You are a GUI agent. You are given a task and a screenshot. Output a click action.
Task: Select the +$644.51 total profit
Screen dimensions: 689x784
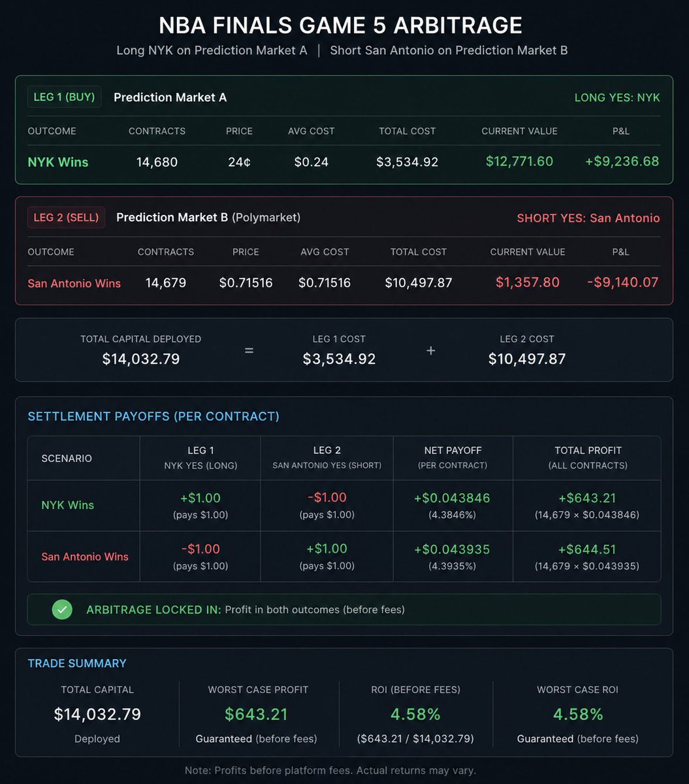(586, 549)
